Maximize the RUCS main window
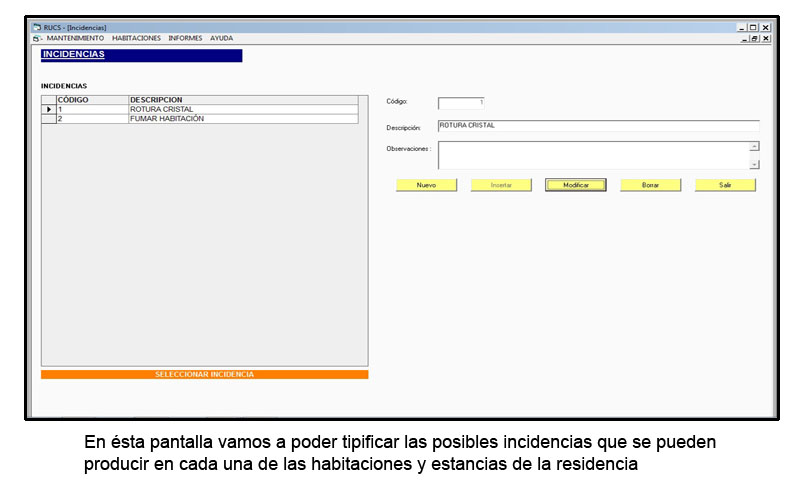The image size is (800, 500). (x=753, y=28)
